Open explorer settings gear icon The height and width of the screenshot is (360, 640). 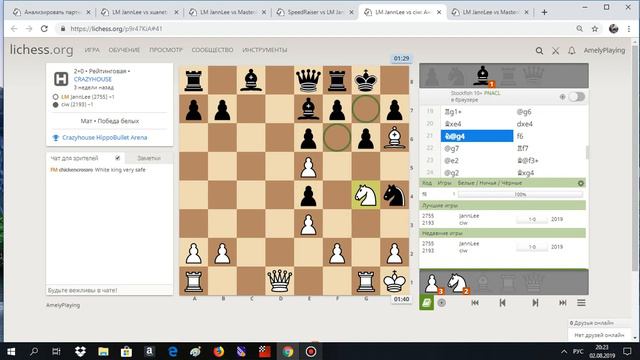(581, 183)
